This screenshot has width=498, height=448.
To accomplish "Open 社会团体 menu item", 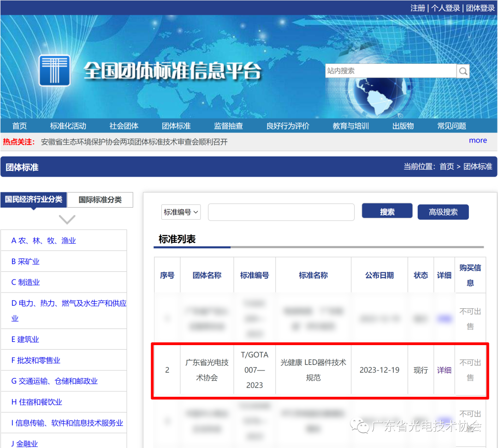I will click(124, 126).
